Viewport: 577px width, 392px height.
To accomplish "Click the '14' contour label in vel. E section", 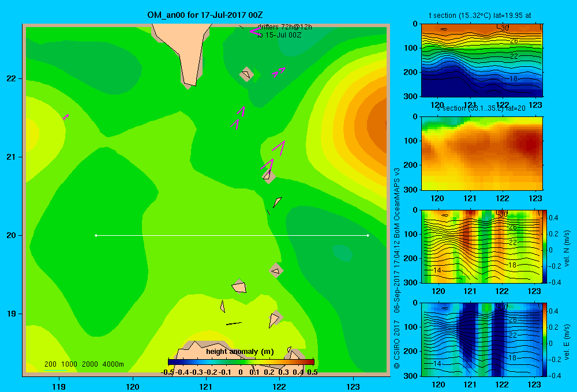I will [437, 363].
